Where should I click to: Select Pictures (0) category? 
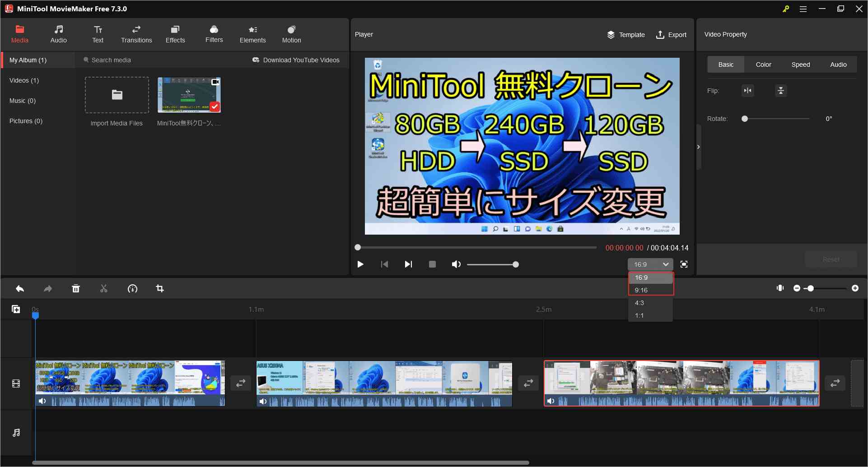26,121
